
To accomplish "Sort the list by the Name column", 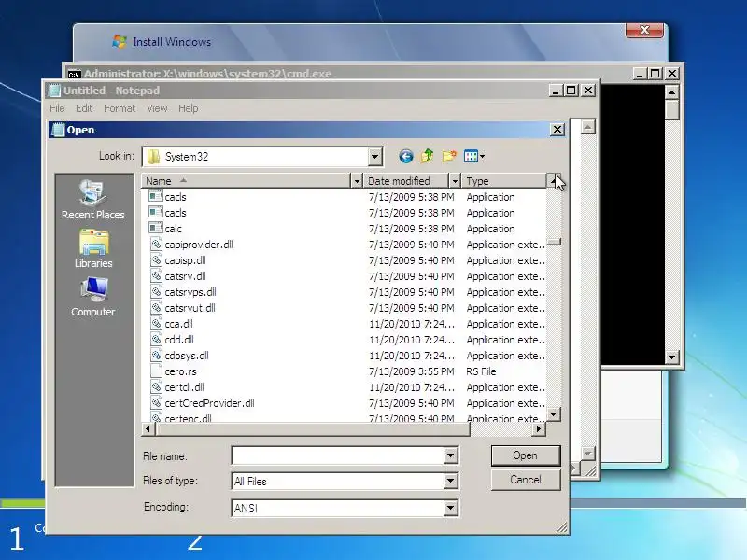I will coord(246,181).
